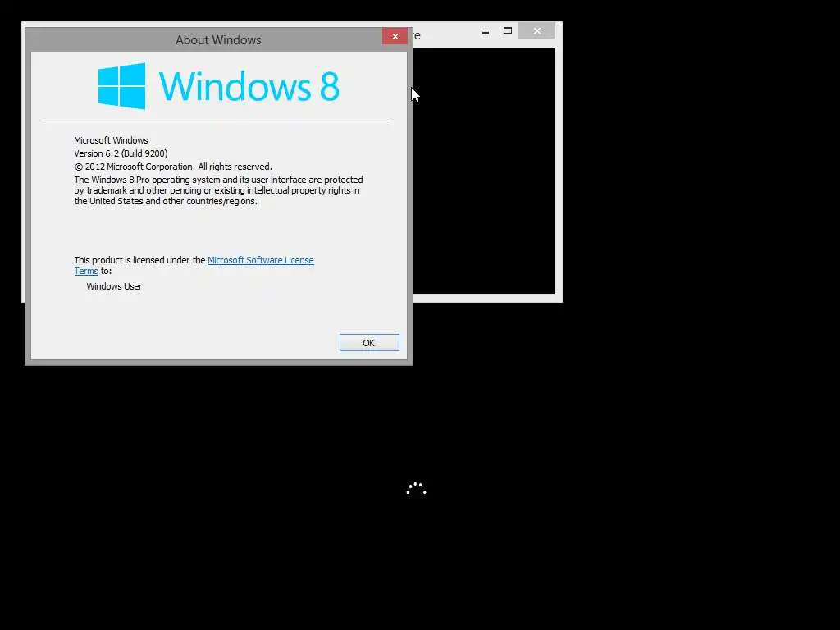Click the About Windows title bar text
The image size is (840, 630).
(218, 39)
